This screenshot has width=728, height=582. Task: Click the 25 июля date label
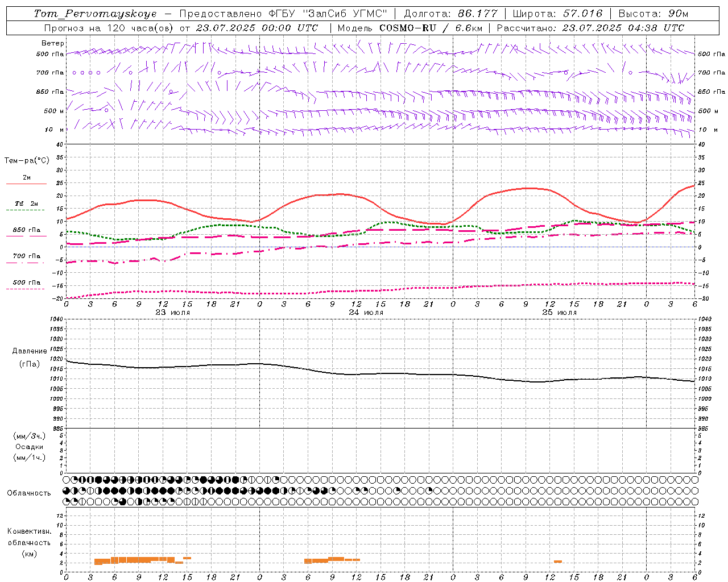pyautogui.click(x=559, y=313)
